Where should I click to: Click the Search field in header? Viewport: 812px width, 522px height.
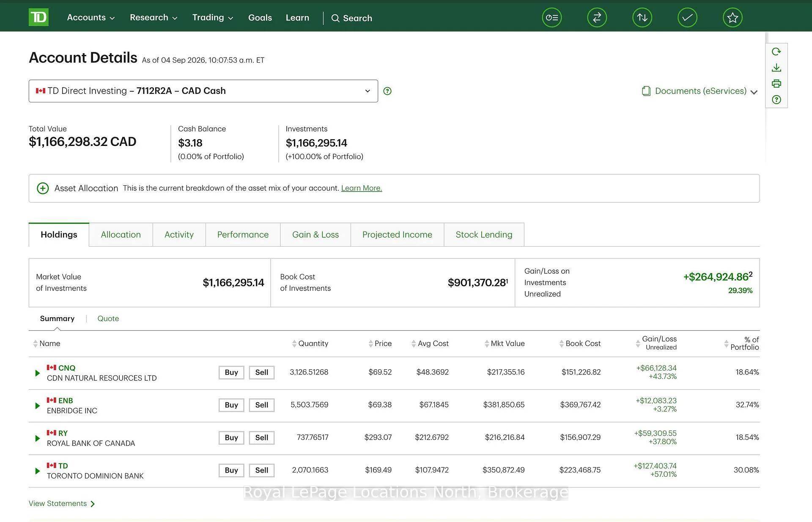pos(352,18)
